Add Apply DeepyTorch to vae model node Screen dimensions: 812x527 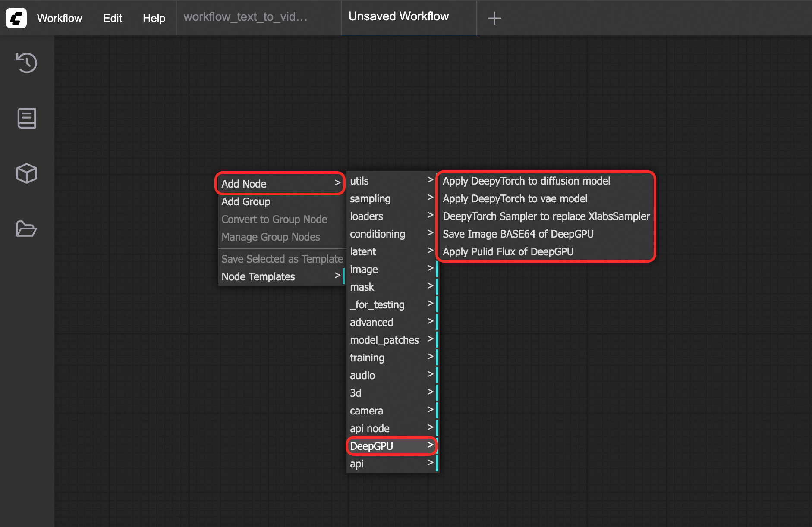click(515, 198)
